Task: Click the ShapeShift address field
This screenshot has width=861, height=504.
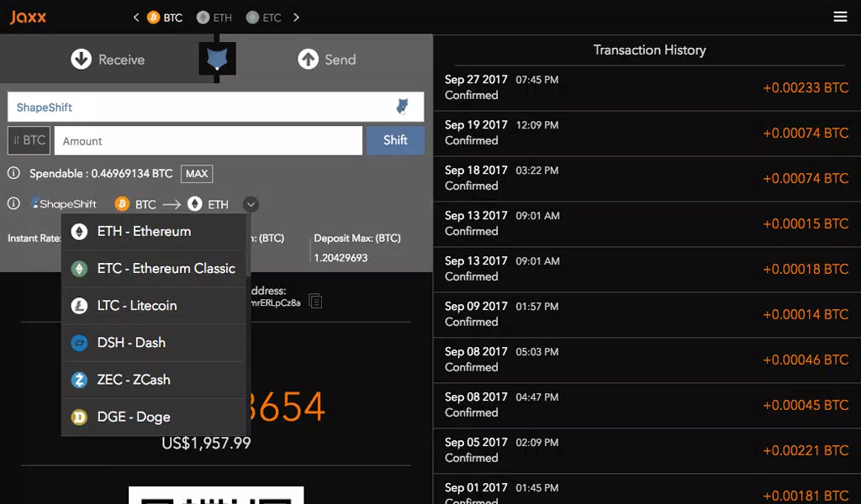Action: [216, 107]
